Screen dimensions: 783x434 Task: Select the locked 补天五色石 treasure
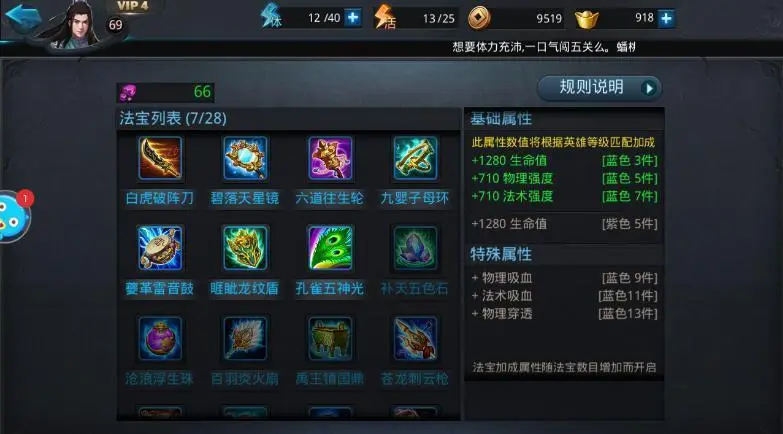tap(414, 248)
